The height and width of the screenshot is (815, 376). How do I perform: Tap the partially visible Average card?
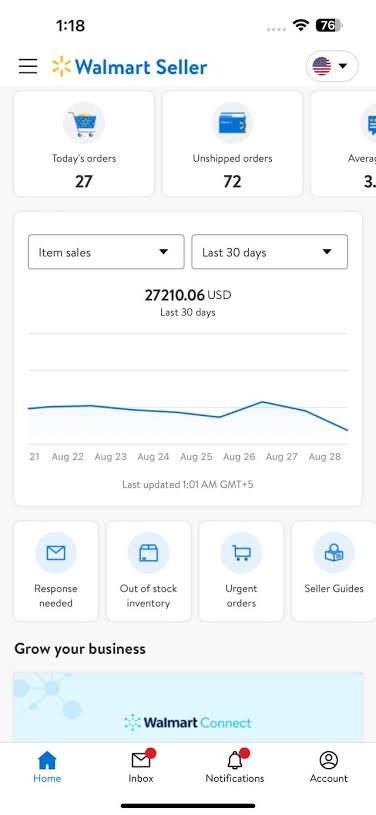[344, 143]
